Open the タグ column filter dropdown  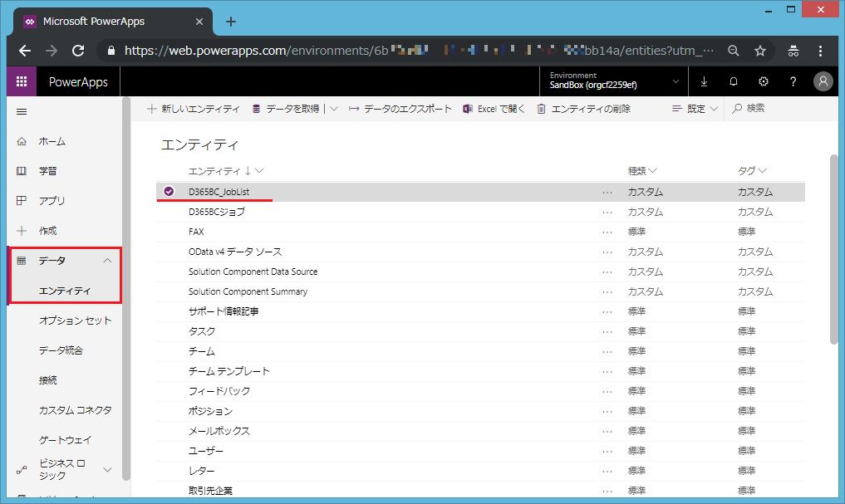(x=762, y=171)
